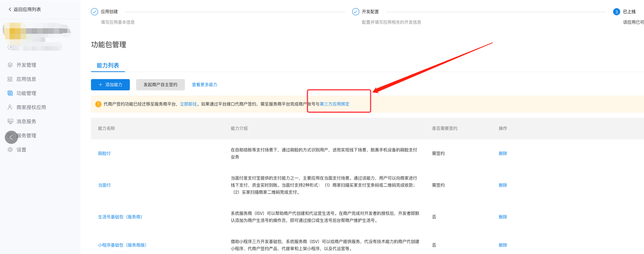Open 生活号基础包（服务商） capability link
The width and height of the screenshot is (644, 254).
(x=120, y=217)
